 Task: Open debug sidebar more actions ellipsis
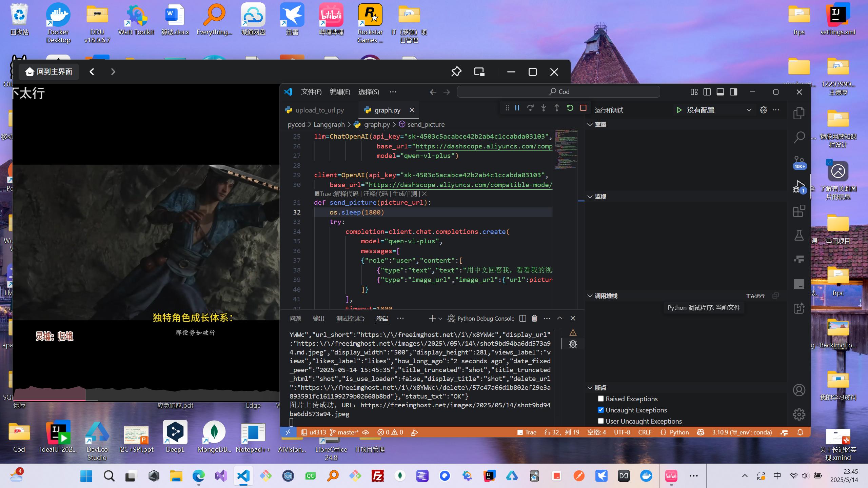[776, 110]
